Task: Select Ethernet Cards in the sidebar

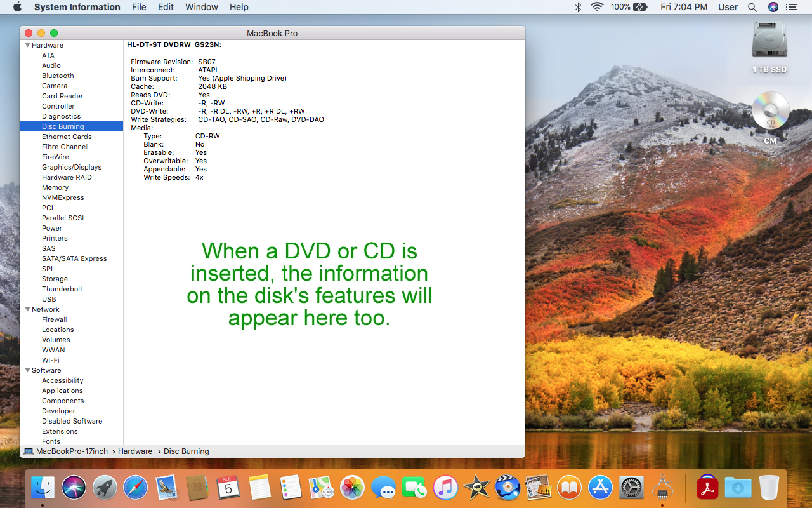Action: tap(67, 137)
